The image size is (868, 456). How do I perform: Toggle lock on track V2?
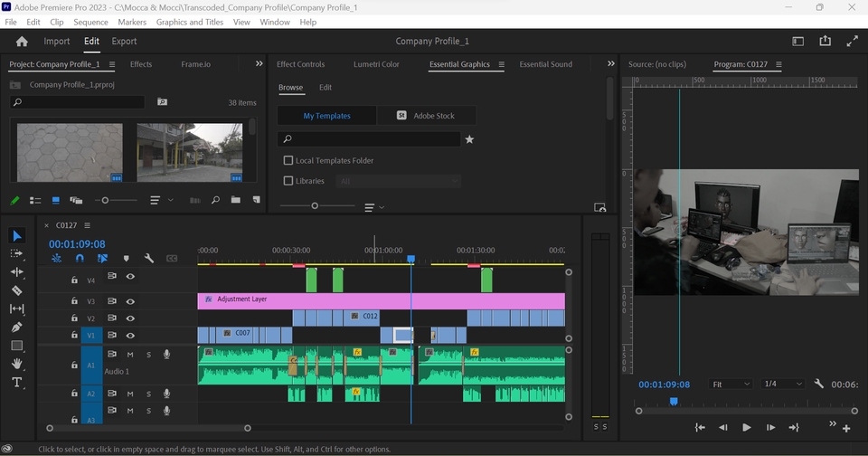tap(75, 318)
